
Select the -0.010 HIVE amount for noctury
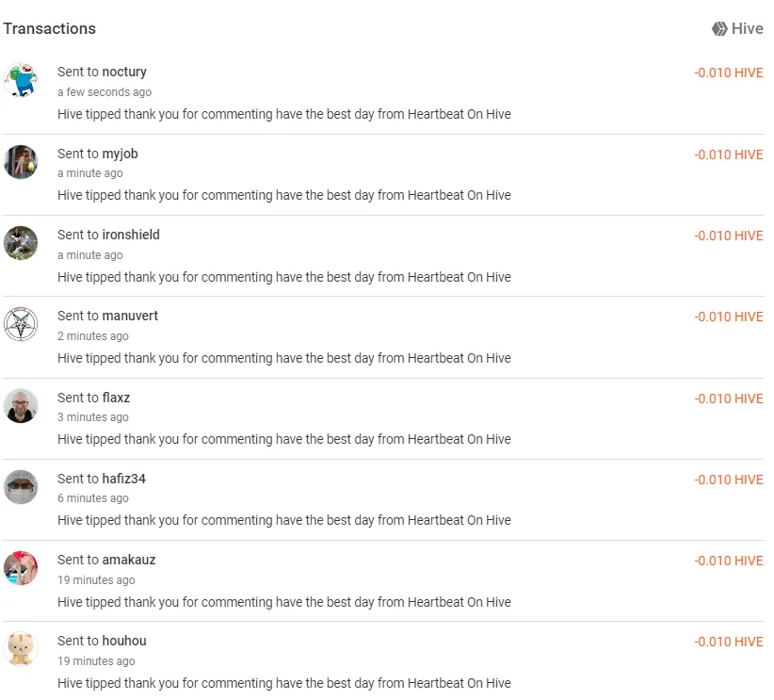tap(729, 73)
